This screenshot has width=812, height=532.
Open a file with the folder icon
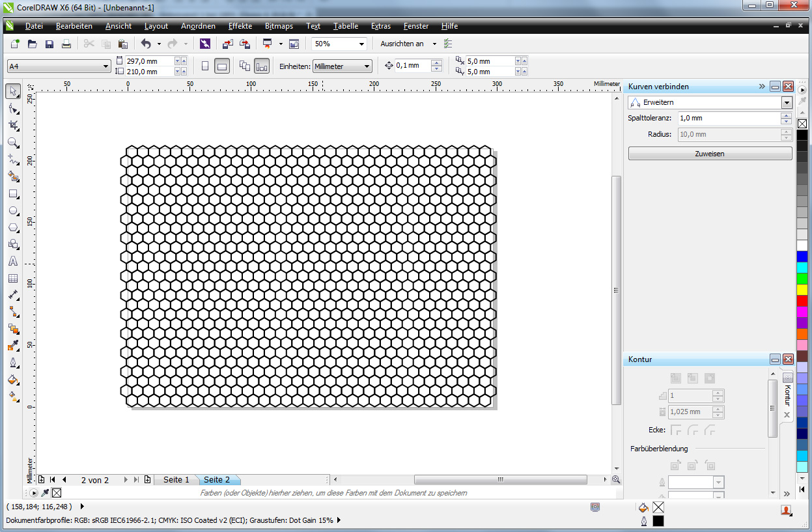(32, 44)
